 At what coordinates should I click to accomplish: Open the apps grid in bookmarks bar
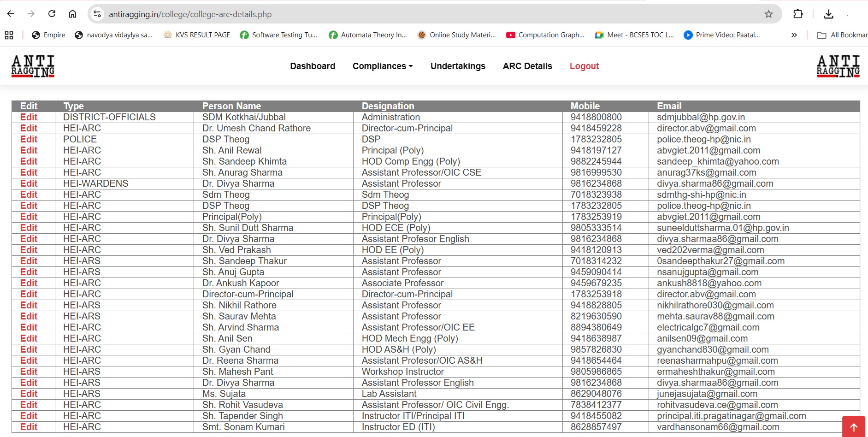point(9,35)
